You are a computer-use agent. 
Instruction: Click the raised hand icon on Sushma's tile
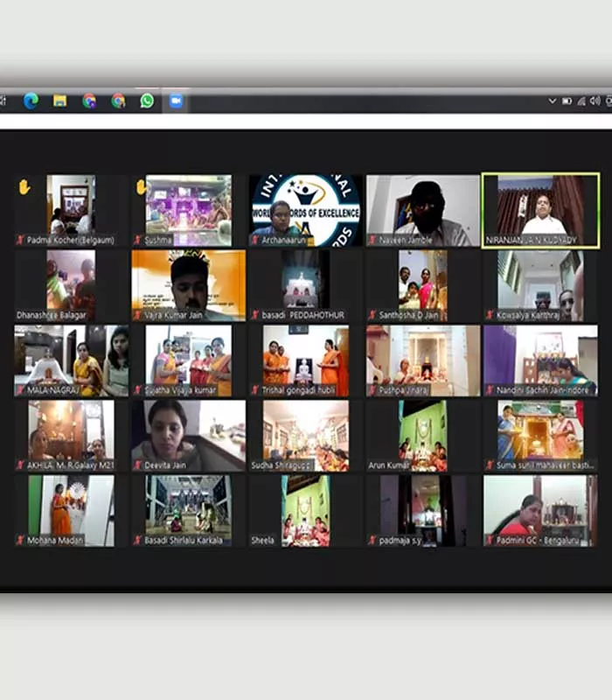(x=141, y=186)
